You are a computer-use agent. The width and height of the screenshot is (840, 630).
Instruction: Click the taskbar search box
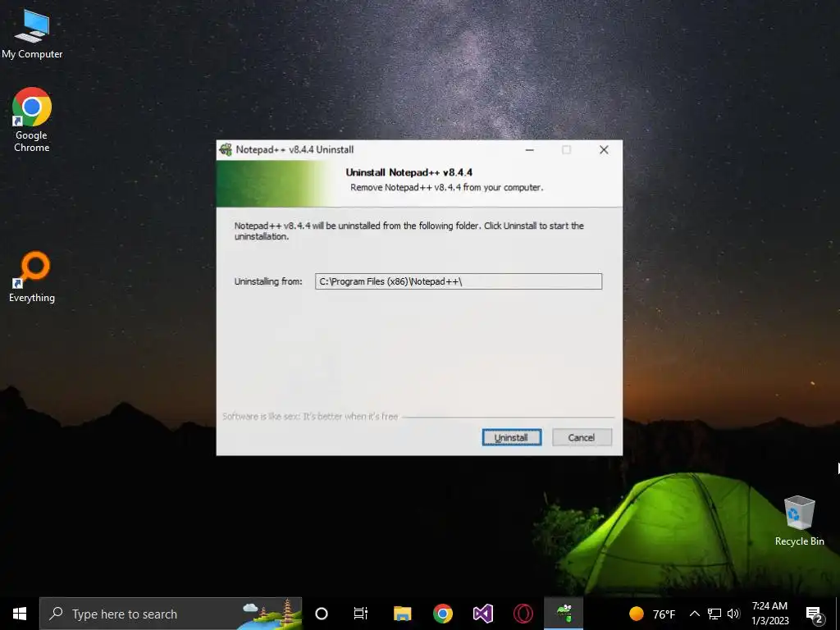tap(171, 614)
